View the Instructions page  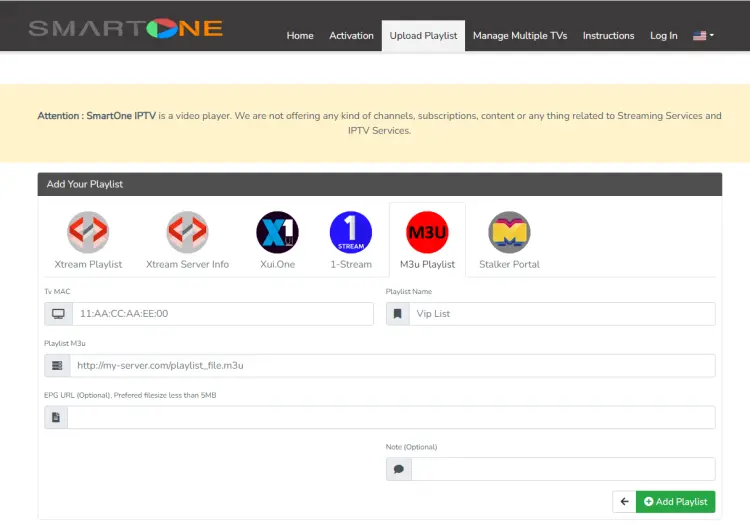[608, 36]
